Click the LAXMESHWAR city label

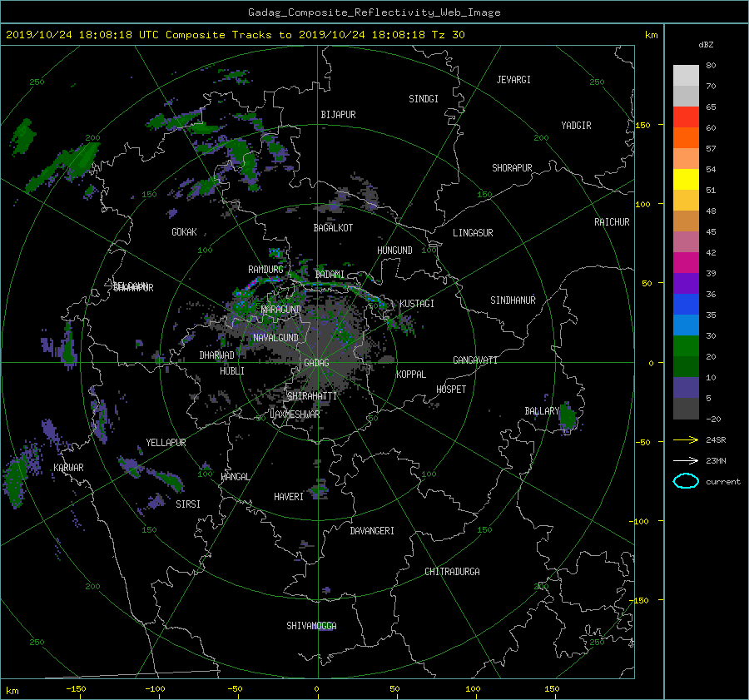click(x=295, y=415)
